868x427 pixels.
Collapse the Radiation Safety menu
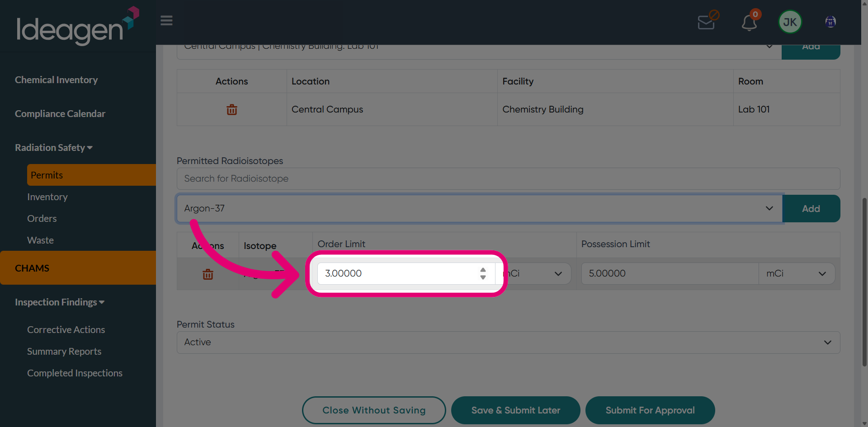pyautogui.click(x=54, y=148)
